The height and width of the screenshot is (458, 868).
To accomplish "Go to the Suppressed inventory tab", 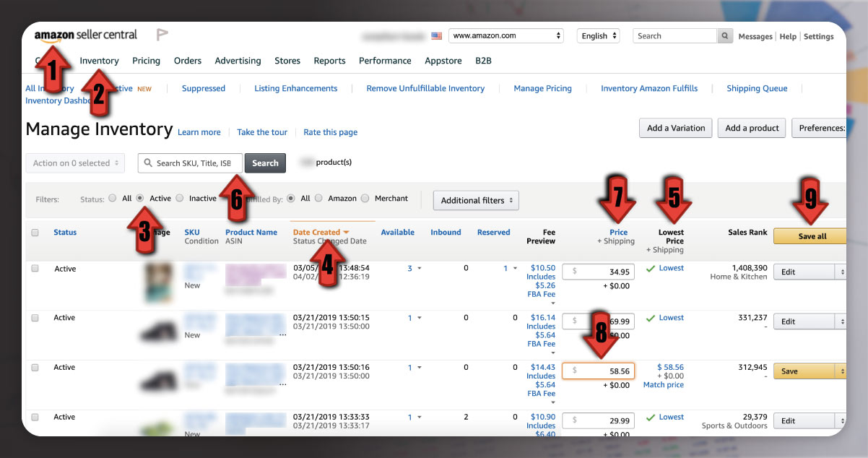I will click(x=204, y=88).
